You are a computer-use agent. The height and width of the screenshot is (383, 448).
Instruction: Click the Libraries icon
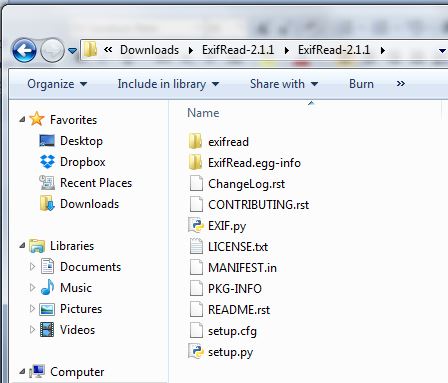click(x=37, y=246)
